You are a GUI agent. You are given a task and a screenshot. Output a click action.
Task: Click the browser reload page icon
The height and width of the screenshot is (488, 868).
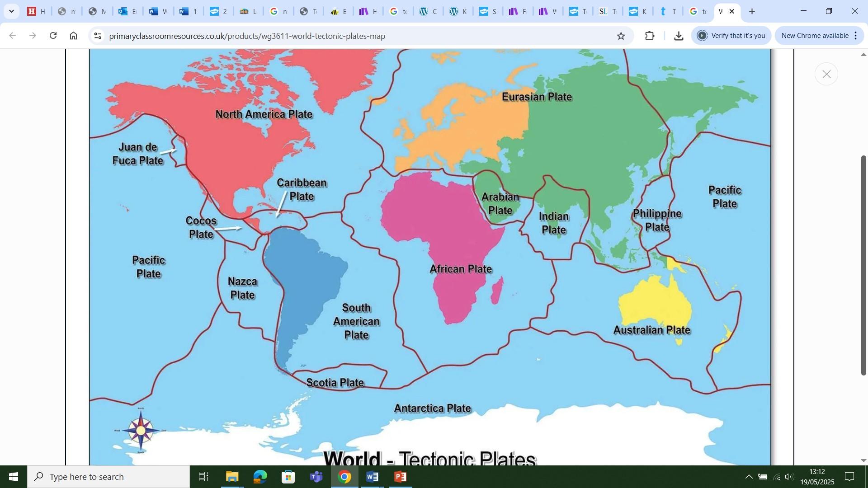pyautogui.click(x=53, y=36)
